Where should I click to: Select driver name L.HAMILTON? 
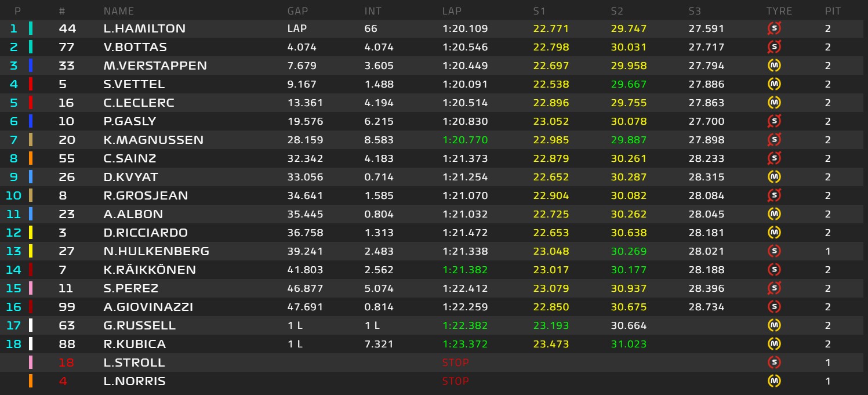[x=144, y=28]
